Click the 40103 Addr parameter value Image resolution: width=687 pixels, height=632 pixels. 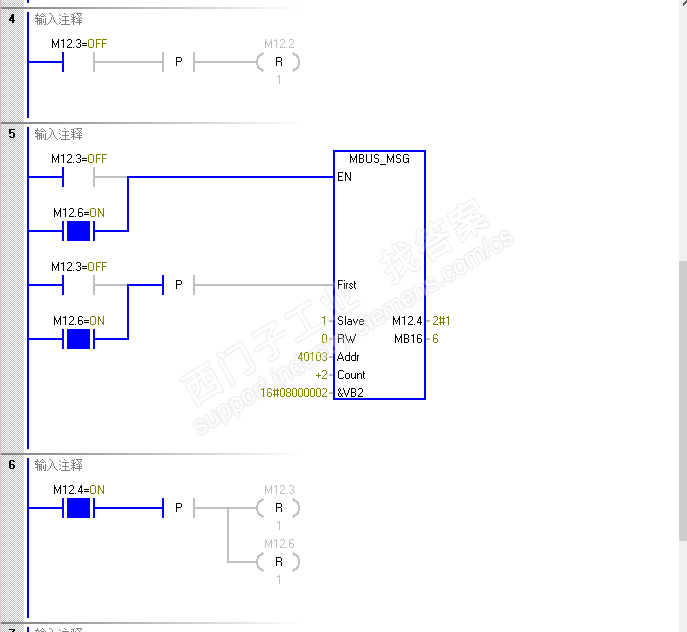tap(312, 357)
